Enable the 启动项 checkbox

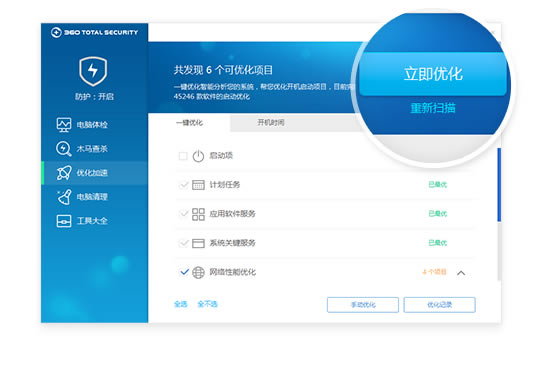coord(183,156)
